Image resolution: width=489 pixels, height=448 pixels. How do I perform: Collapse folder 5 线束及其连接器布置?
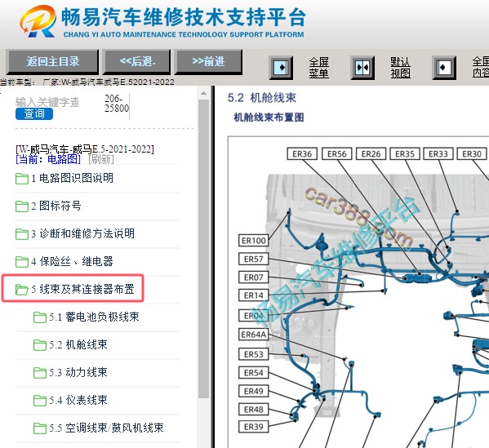82,289
